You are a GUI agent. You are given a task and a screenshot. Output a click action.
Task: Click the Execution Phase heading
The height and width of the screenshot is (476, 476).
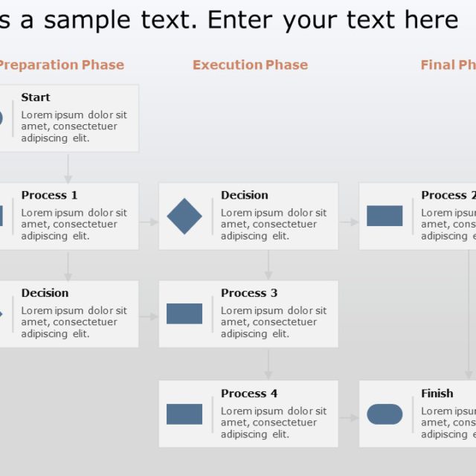click(250, 65)
